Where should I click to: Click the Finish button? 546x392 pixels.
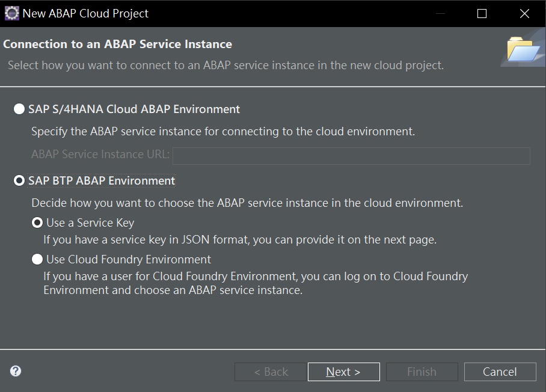(x=422, y=372)
